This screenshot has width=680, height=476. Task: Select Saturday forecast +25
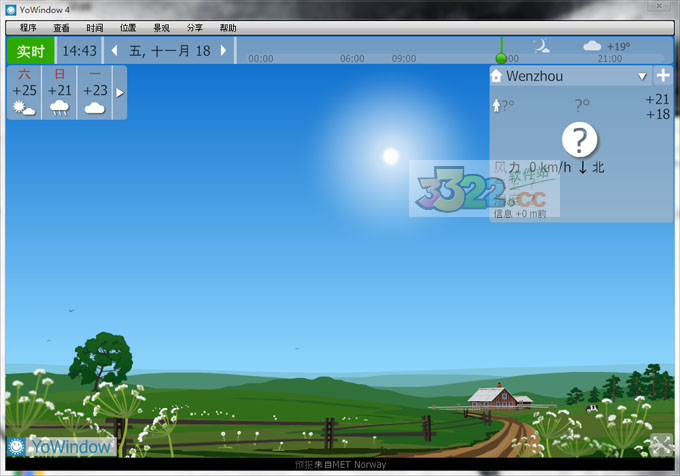tap(24, 92)
